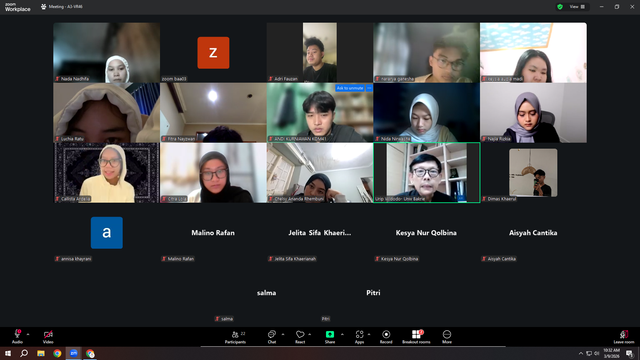Open the View layout dropdown
The width and height of the screenshot is (640, 360).
577,7
